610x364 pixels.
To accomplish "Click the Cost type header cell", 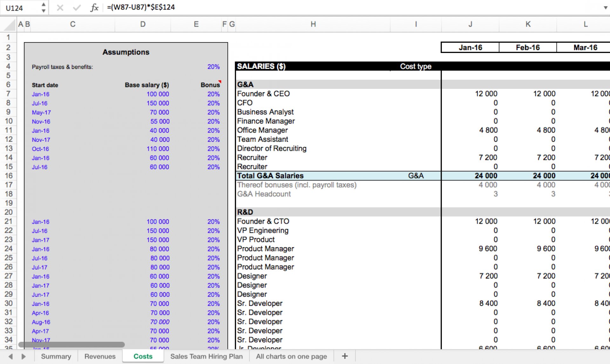I will click(x=416, y=66).
